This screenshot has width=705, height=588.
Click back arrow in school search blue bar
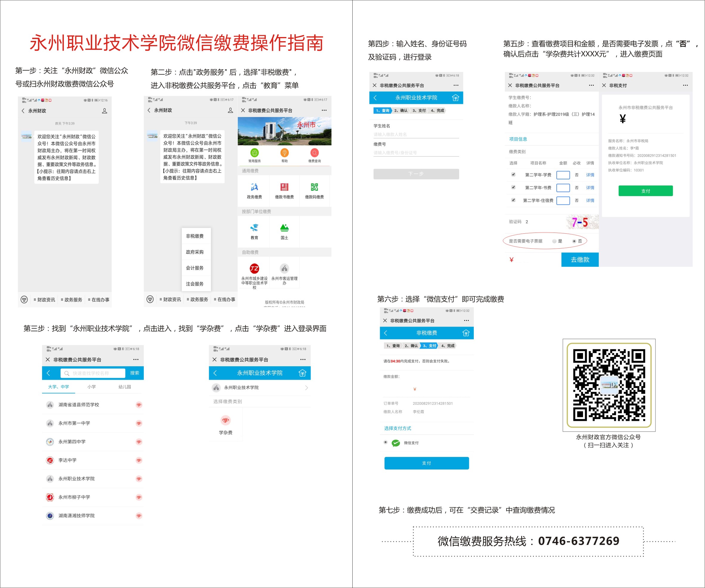49,373
